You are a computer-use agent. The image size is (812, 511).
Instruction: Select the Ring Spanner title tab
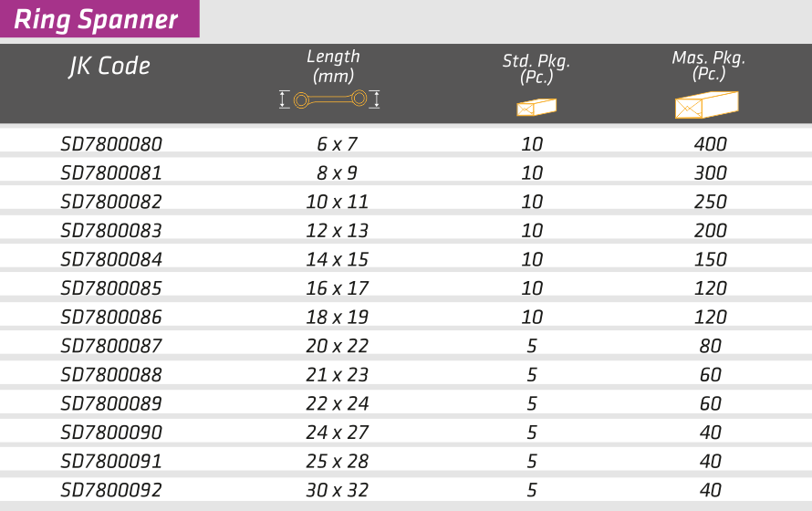pyautogui.click(x=98, y=19)
